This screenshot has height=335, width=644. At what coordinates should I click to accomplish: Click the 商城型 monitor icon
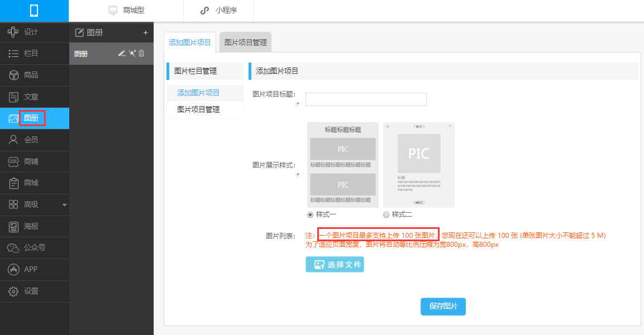[x=113, y=10]
